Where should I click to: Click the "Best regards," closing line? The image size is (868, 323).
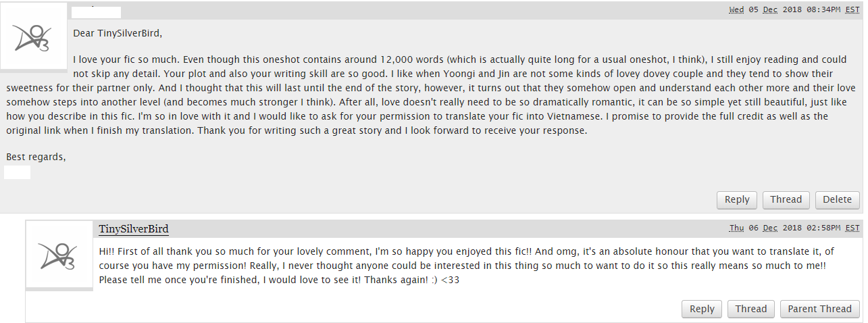point(36,157)
